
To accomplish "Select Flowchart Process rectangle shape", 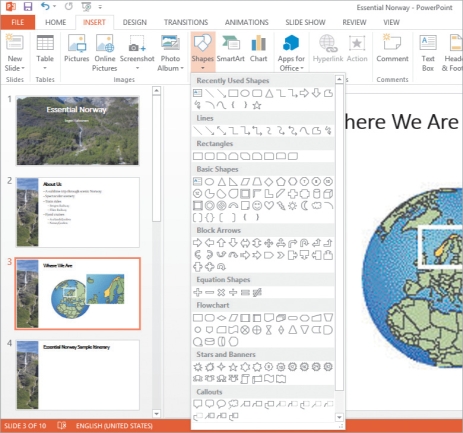I will click(198, 318).
